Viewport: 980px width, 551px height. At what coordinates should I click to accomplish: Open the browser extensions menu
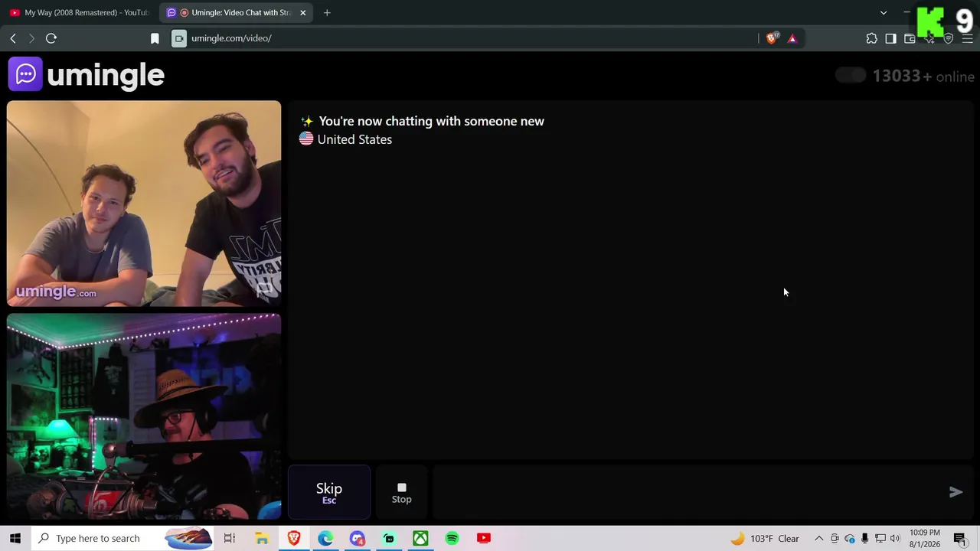coord(871,38)
